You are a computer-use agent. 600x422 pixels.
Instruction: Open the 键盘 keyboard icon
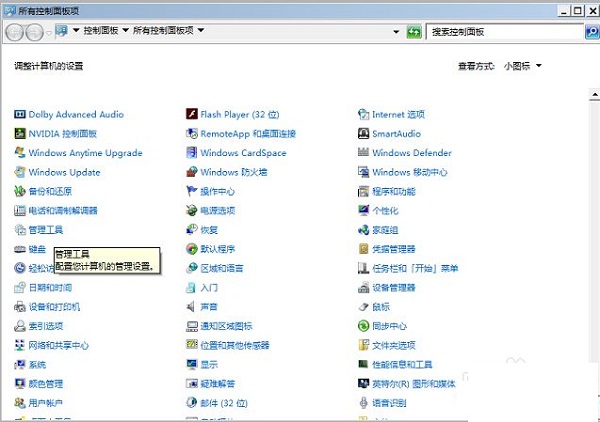(20, 249)
